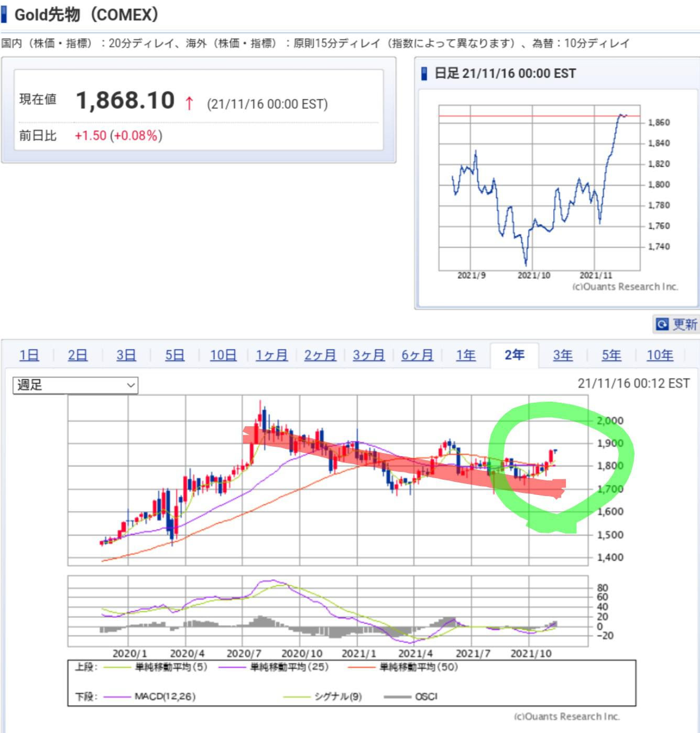
Task: Click the 前日比 label
Action: coord(38,136)
